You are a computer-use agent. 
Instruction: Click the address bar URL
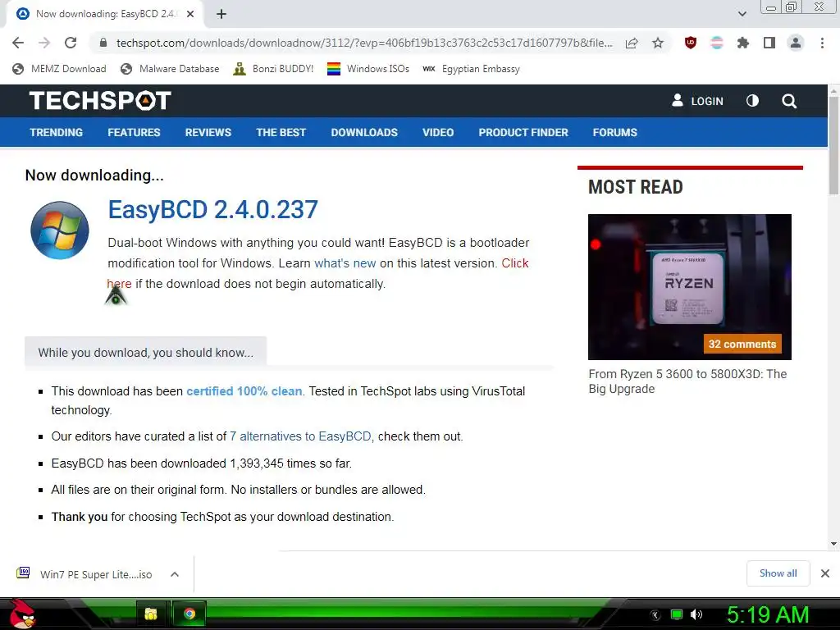pos(364,43)
